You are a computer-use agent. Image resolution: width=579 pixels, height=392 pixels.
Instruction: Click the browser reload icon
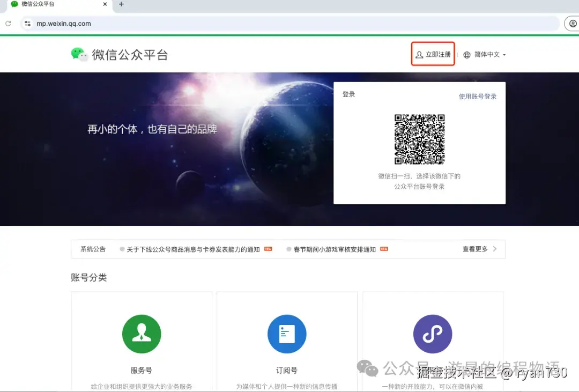tap(7, 24)
